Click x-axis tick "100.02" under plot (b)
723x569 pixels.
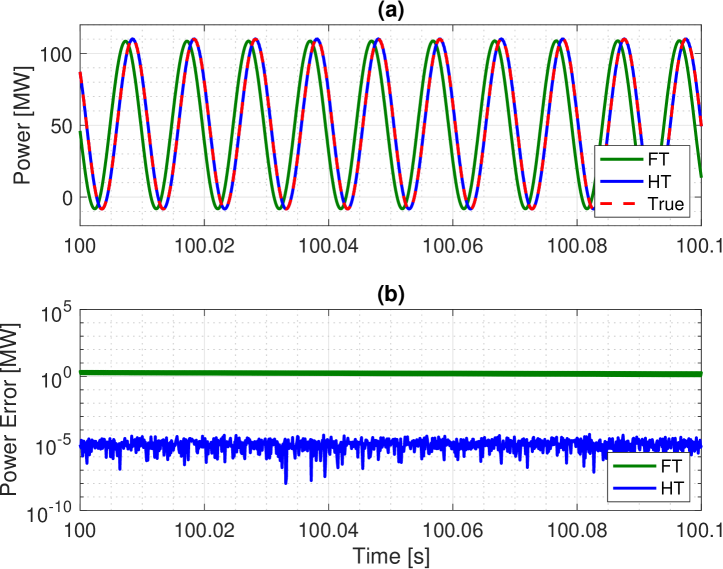[x=204, y=530]
